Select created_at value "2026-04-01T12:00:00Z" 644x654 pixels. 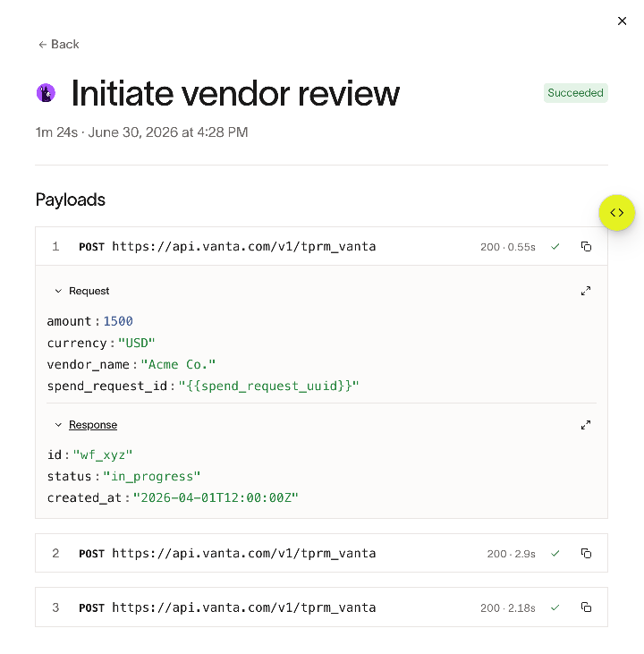click(x=216, y=497)
